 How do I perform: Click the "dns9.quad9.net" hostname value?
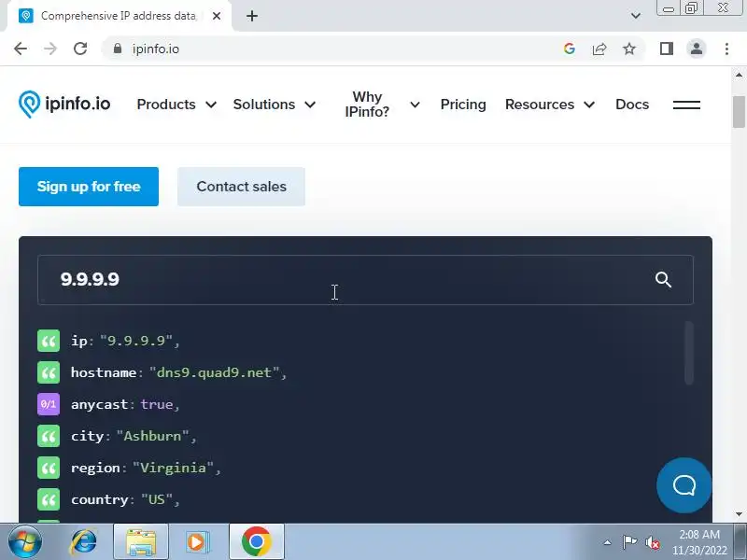click(214, 372)
